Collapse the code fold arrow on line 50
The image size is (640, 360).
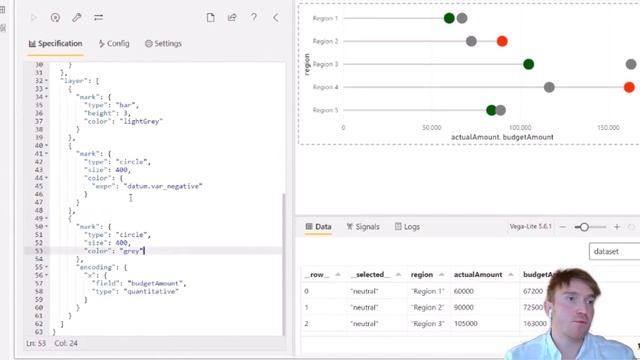point(46,227)
